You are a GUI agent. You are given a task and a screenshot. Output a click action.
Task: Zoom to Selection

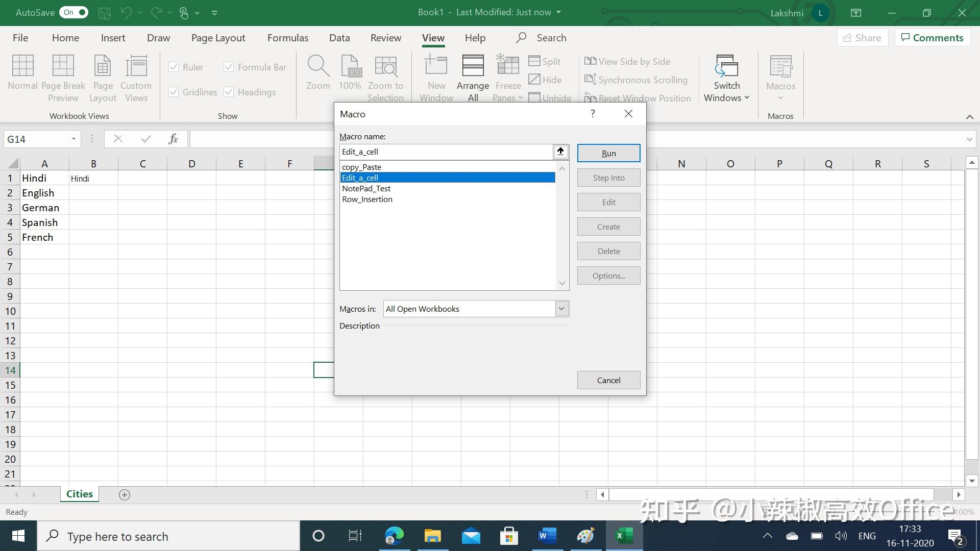tap(386, 77)
